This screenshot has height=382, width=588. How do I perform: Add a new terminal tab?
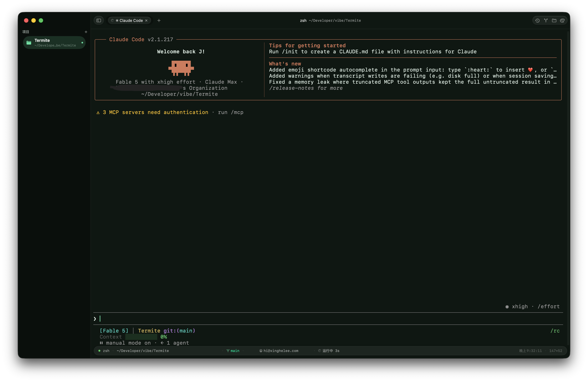point(159,20)
